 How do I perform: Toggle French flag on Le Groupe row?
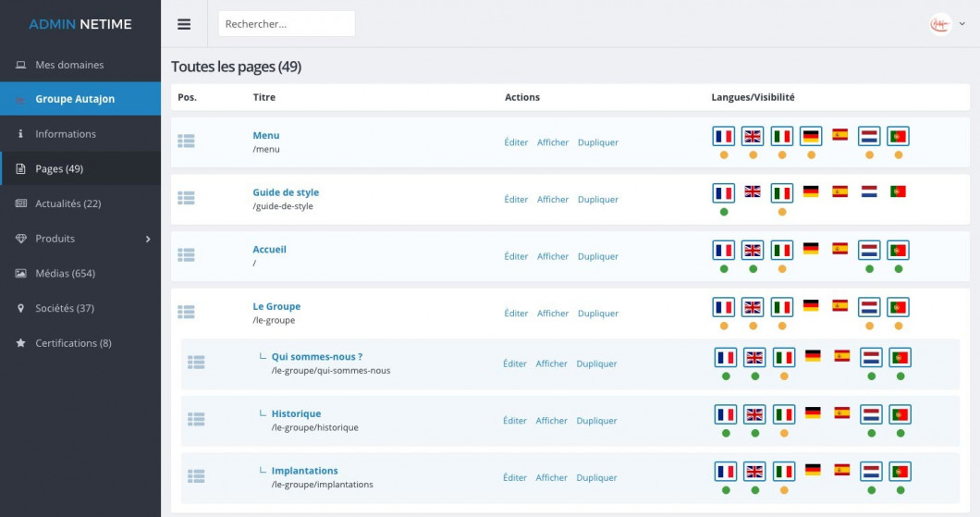pos(724,307)
